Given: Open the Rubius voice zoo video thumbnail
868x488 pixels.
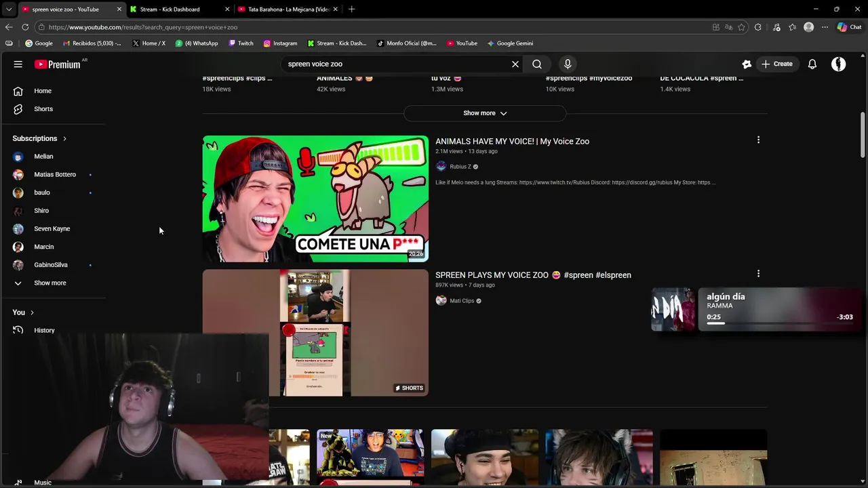Looking at the screenshot, I should pyautogui.click(x=315, y=199).
